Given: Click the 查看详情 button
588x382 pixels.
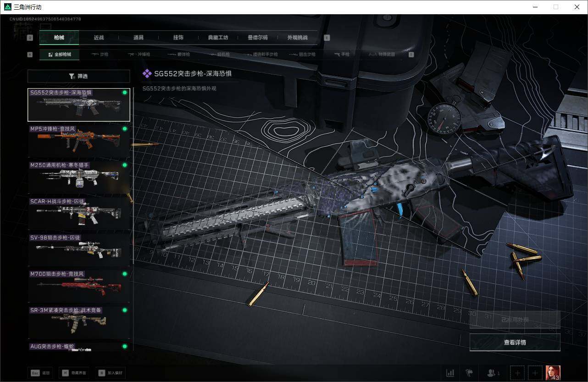Looking at the screenshot, I should 515,342.
